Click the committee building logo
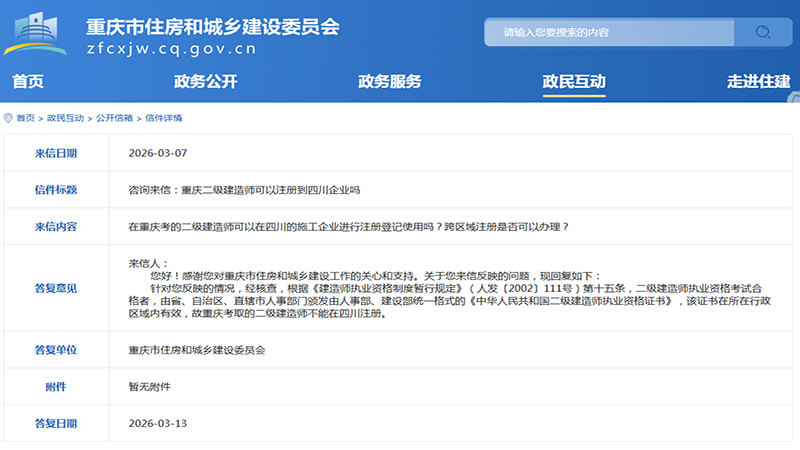 click(x=35, y=34)
